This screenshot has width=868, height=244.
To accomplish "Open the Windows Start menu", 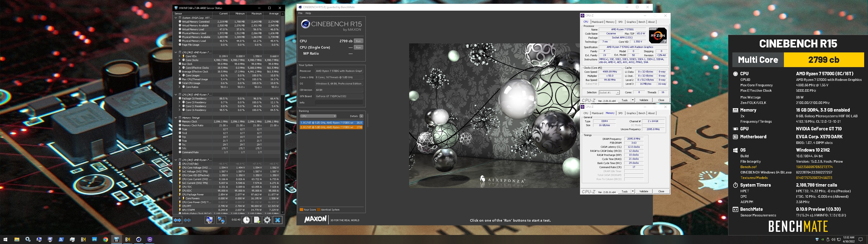I will click(x=5, y=240).
